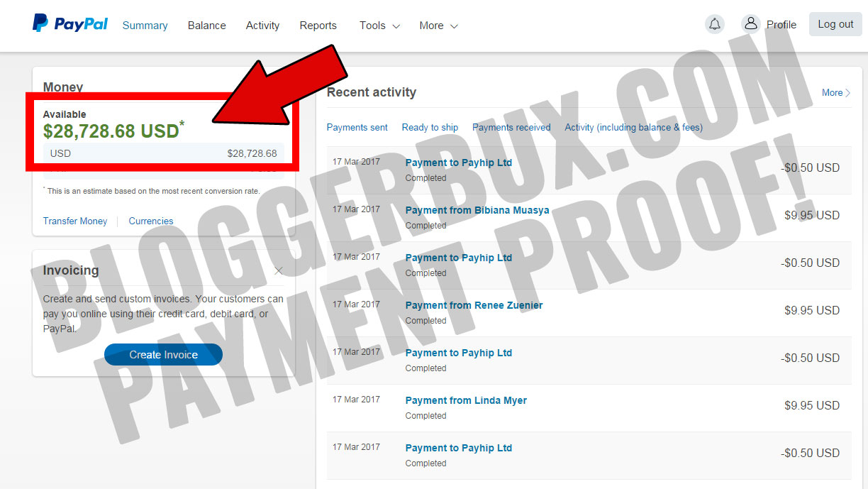The width and height of the screenshot is (868, 489).
Task: Open the Activity navigation item
Action: tap(262, 26)
